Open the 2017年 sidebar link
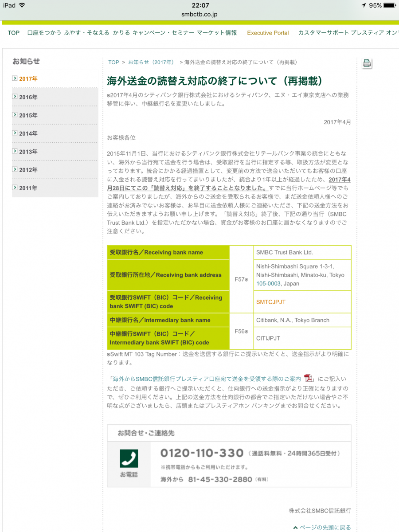399x532 pixels. 28,78
